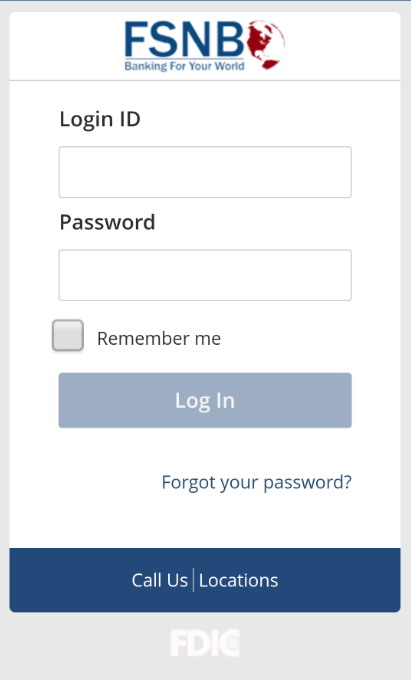Submit with the Log In button
The image size is (411, 680).
coord(205,400)
